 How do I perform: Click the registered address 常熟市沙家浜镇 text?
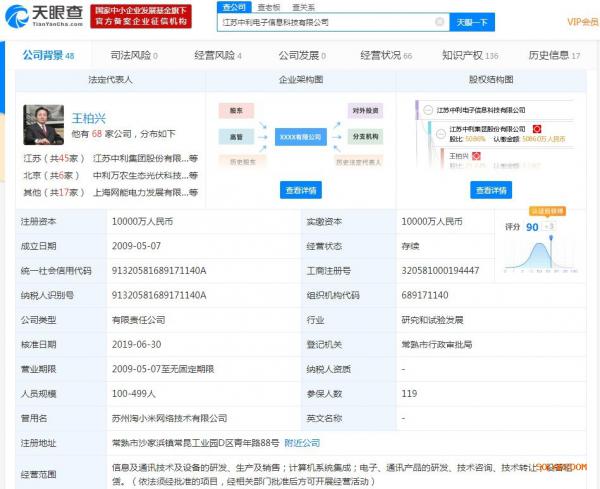click(196, 443)
